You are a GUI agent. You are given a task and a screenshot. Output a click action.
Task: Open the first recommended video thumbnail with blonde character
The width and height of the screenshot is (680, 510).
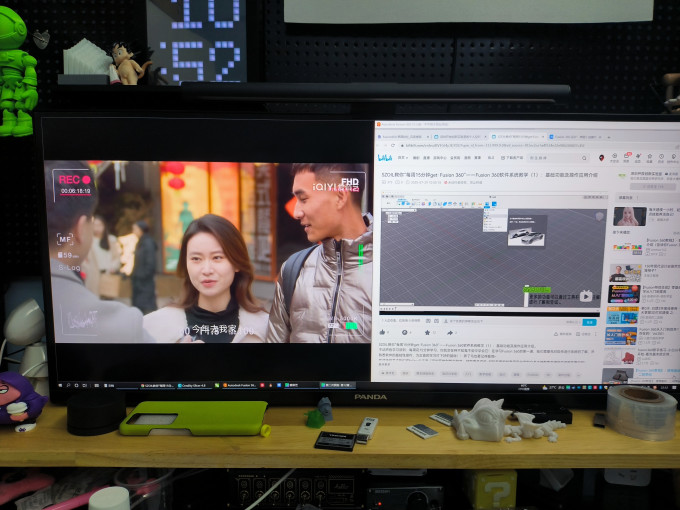pos(630,216)
